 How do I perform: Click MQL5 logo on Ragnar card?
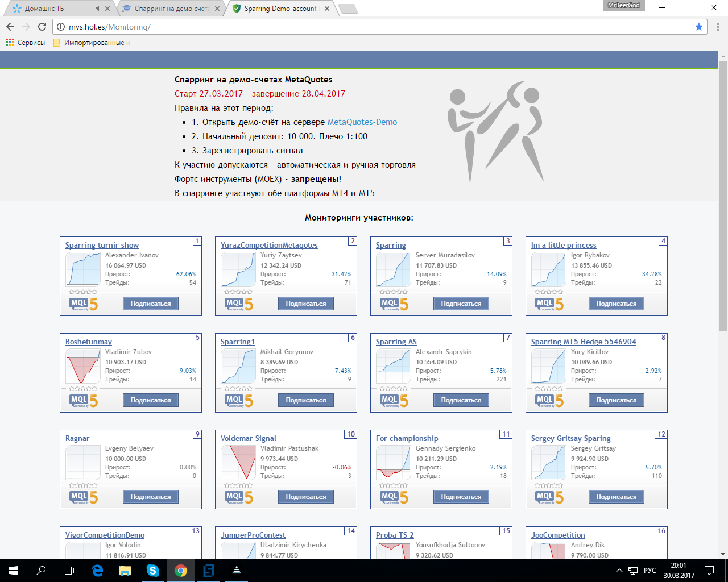coord(84,497)
